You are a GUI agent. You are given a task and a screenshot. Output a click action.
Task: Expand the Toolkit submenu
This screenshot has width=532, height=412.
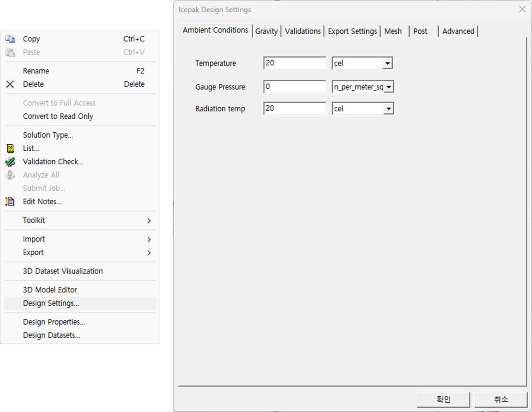coord(149,221)
